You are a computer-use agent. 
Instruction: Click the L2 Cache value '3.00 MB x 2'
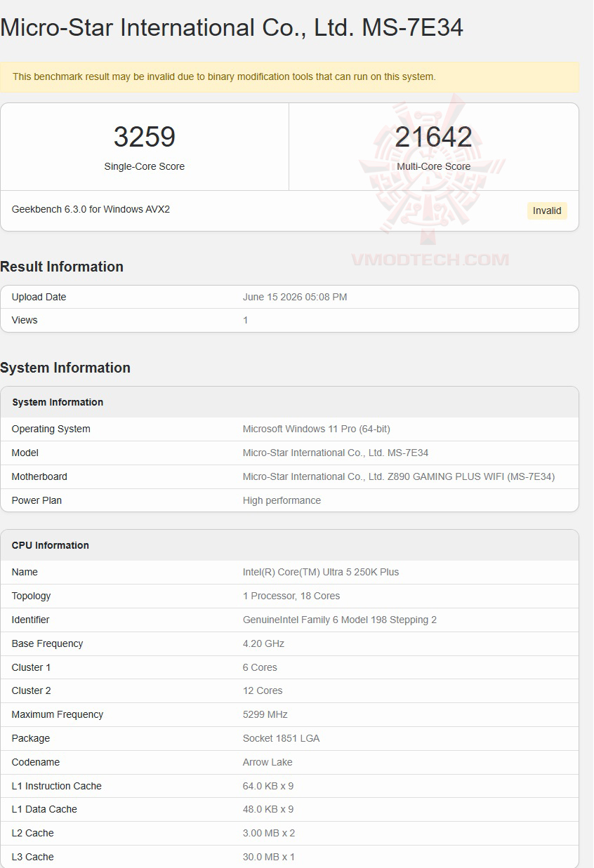pyautogui.click(x=269, y=833)
